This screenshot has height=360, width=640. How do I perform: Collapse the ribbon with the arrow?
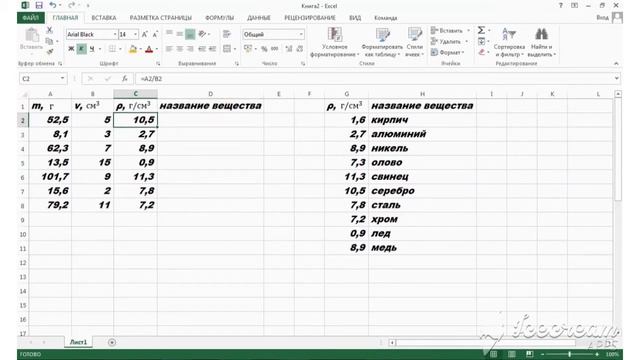(x=616, y=64)
